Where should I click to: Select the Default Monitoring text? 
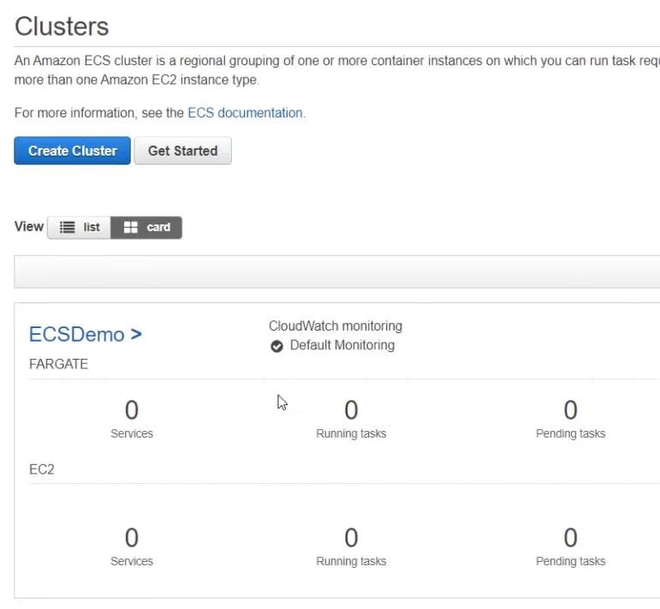coord(342,346)
